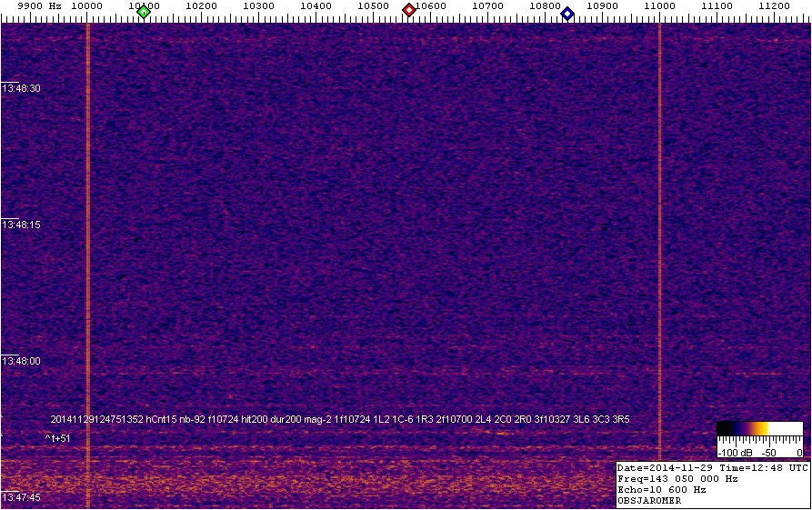Click the 13:48:00 time marker
This screenshot has height=510, width=812.
[22, 361]
